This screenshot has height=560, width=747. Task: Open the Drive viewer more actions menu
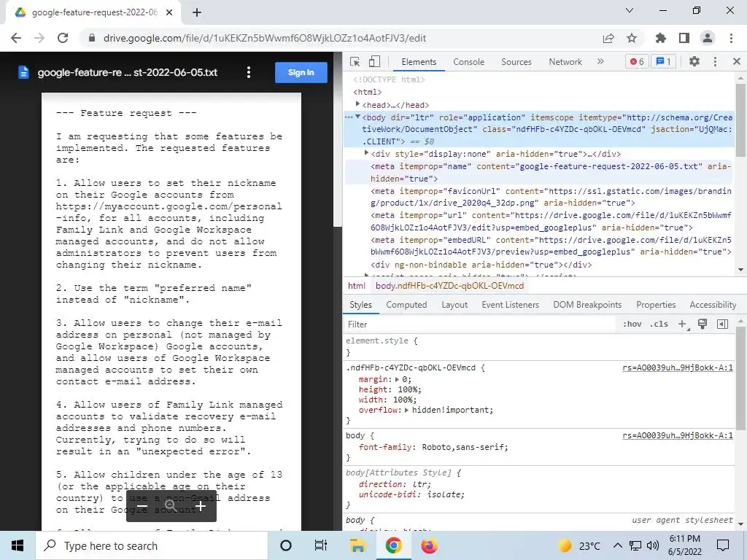pyautogui.click(x=248, y=72)
